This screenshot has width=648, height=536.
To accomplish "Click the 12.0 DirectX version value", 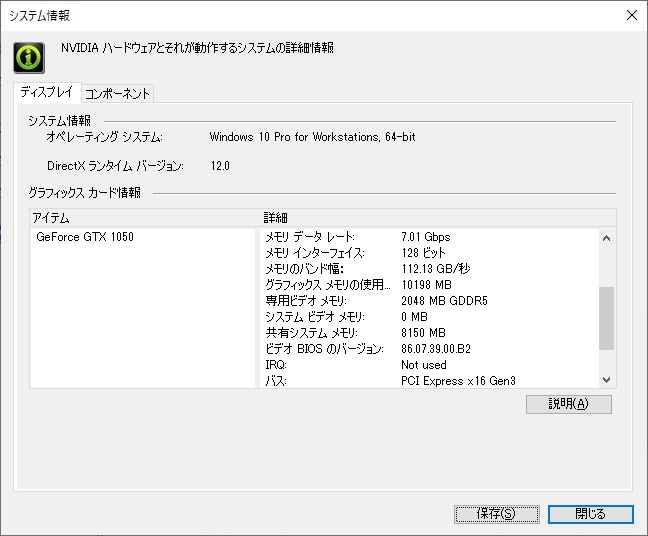I will pos(220,166).
